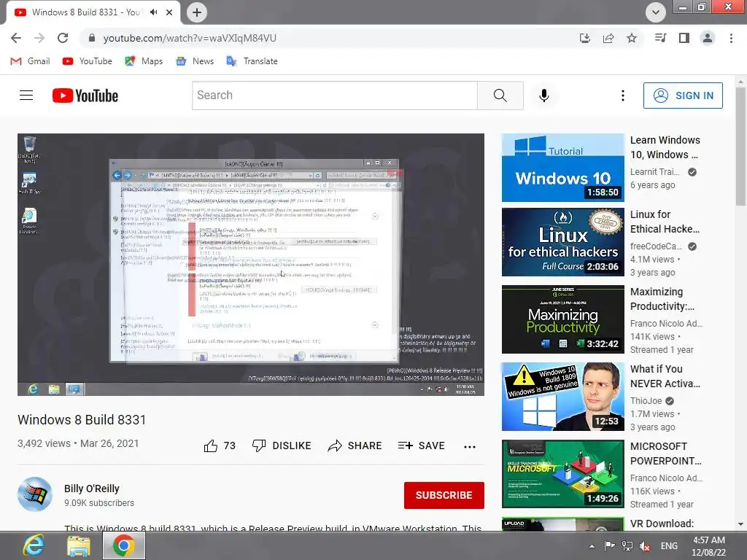The width and height of the screenshot is (747, 560).
Task: Open the Chrome profile avatar
Action: click(708, 38)
